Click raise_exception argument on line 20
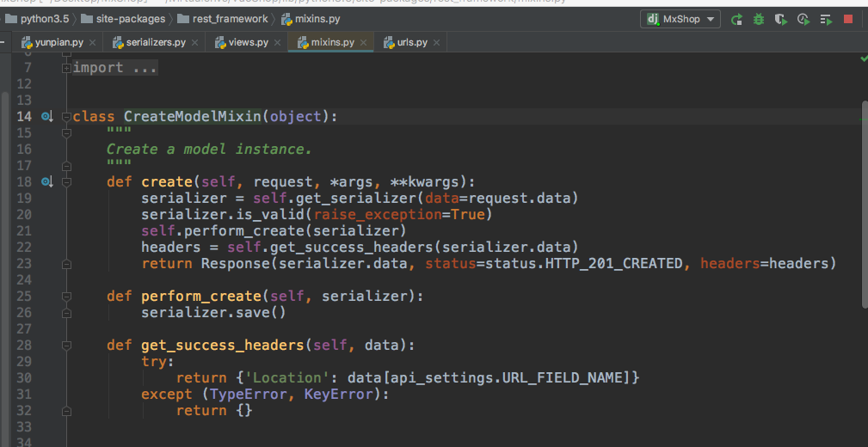This screenshot has width=868, height=447. (x=378, y=214)
